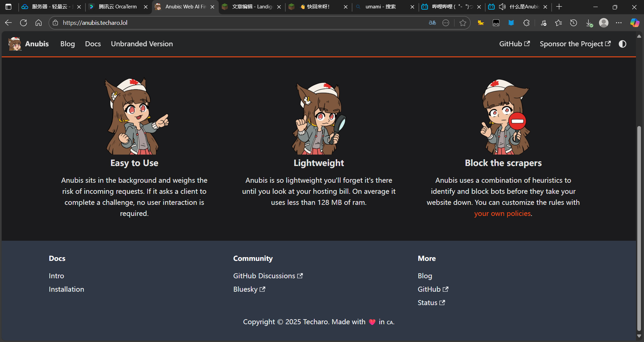This screenshot has width=644, height=342.
Task: Open browser history clock icon
Action: [x=574, y=23]
